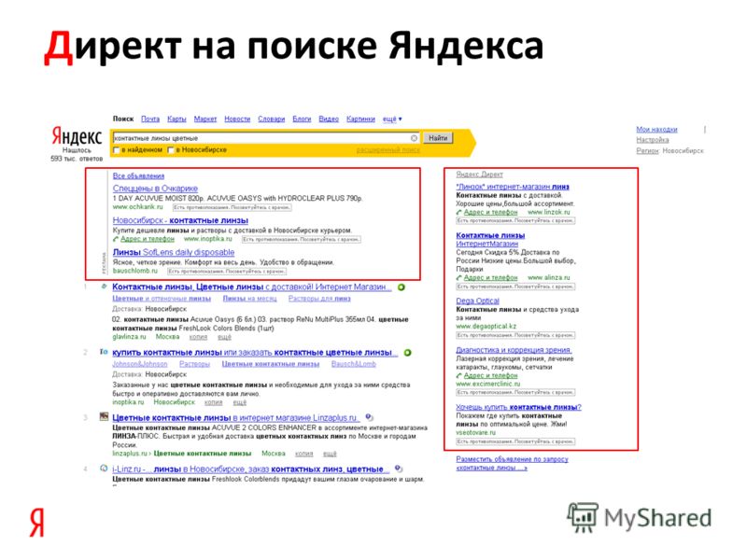
Task: Open "ещё" under the inoptika.ru result
Action: (240, 402)
